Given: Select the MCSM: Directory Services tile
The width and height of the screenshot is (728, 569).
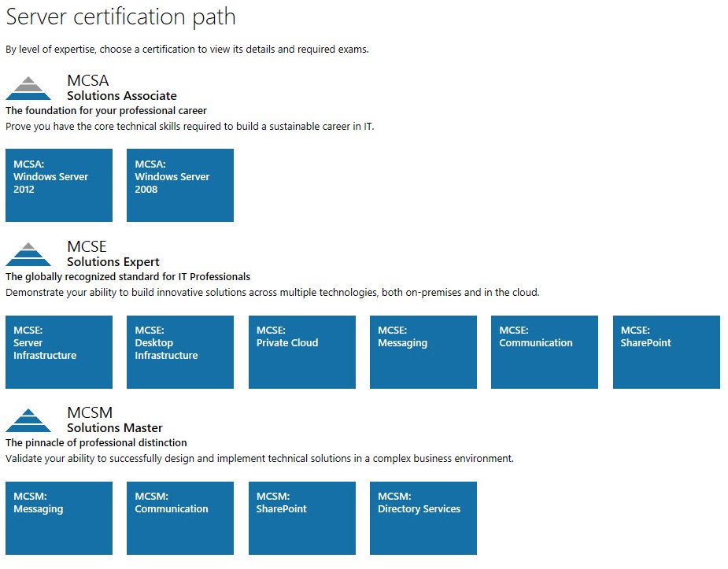Looking at the screenshot, I should tap(423, 518).
